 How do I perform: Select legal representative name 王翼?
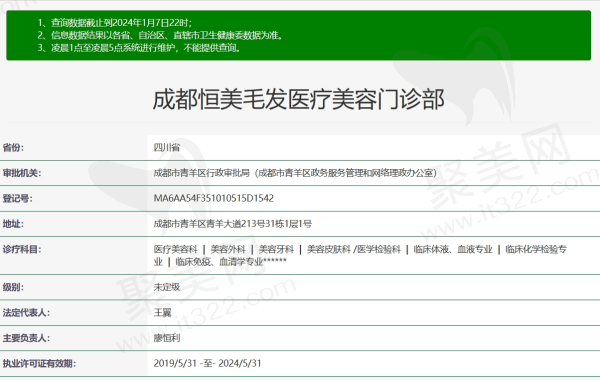coord(162,313)
